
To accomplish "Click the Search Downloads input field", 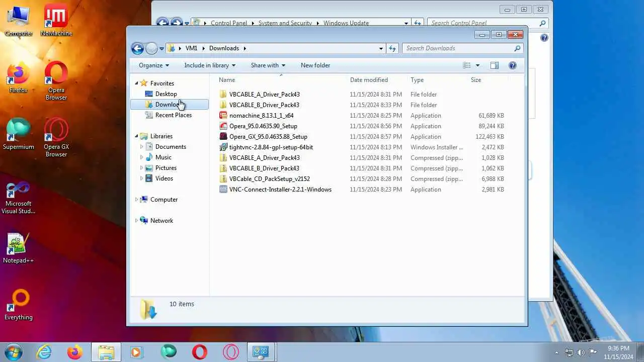I will tap(462, 48).
